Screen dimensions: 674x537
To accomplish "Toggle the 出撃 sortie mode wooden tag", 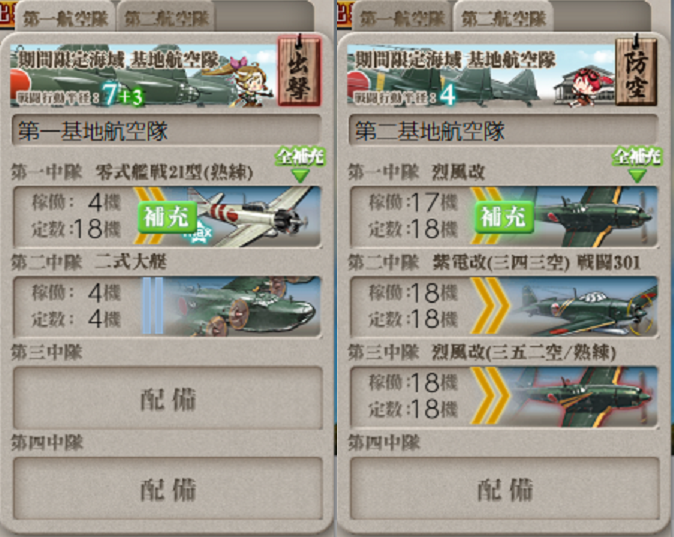I will (x=299, y=70).
